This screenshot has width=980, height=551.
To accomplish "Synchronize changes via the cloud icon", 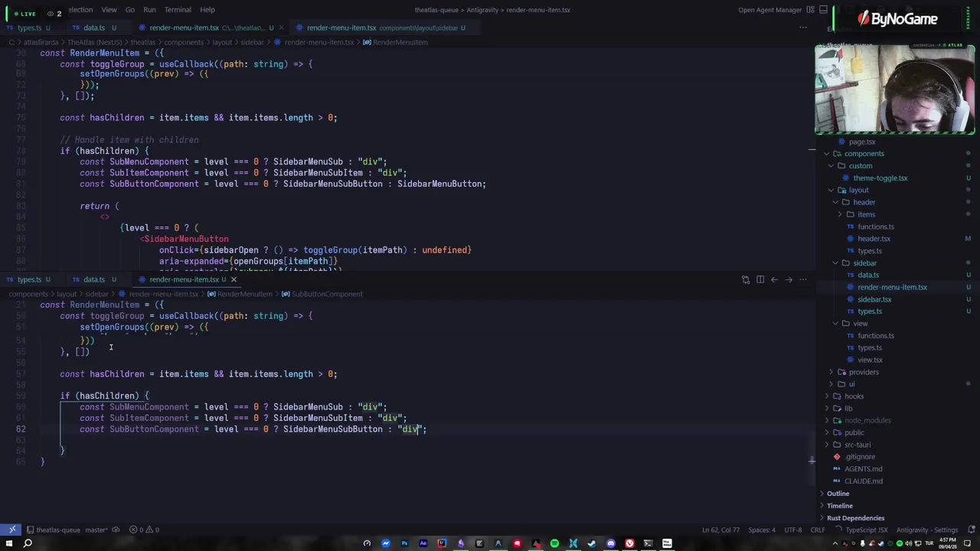I will (x=116, y=530).
